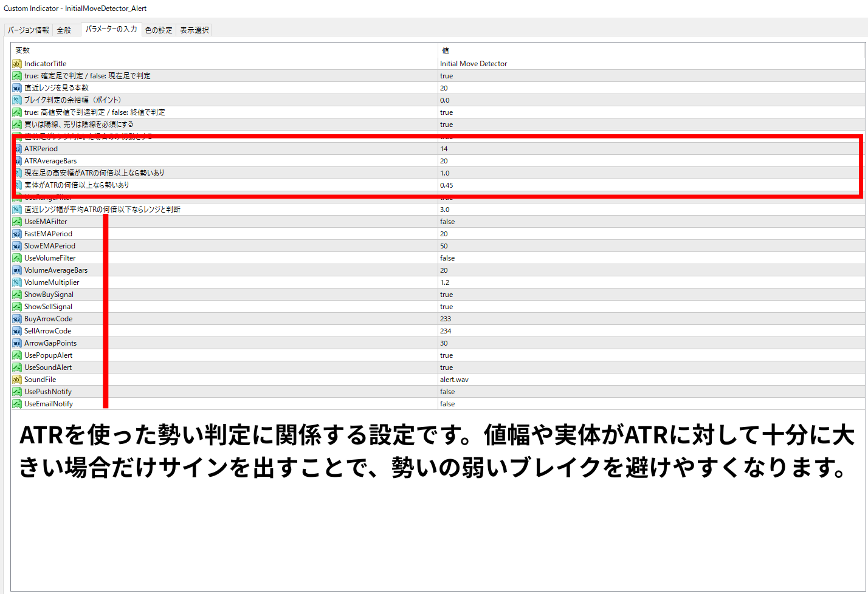Toggle the UseEmailNotify false value
868x594 pixels.
click(447, 404)
